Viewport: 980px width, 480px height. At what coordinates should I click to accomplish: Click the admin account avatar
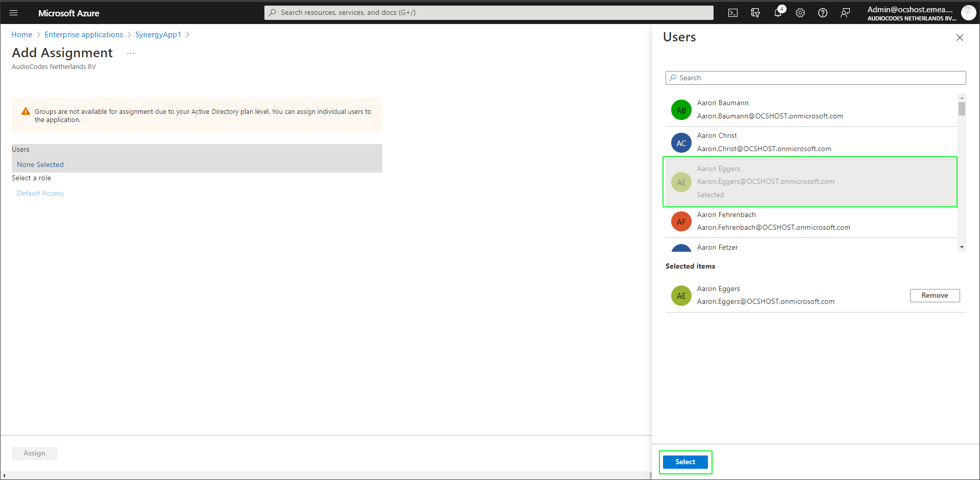pos(968,13)
